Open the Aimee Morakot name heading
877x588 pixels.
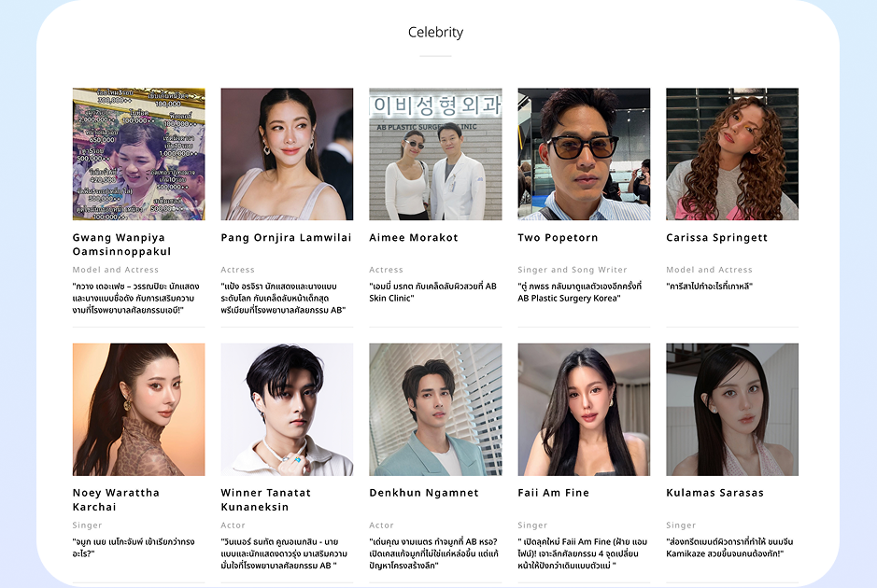click(x=414, y=238)
